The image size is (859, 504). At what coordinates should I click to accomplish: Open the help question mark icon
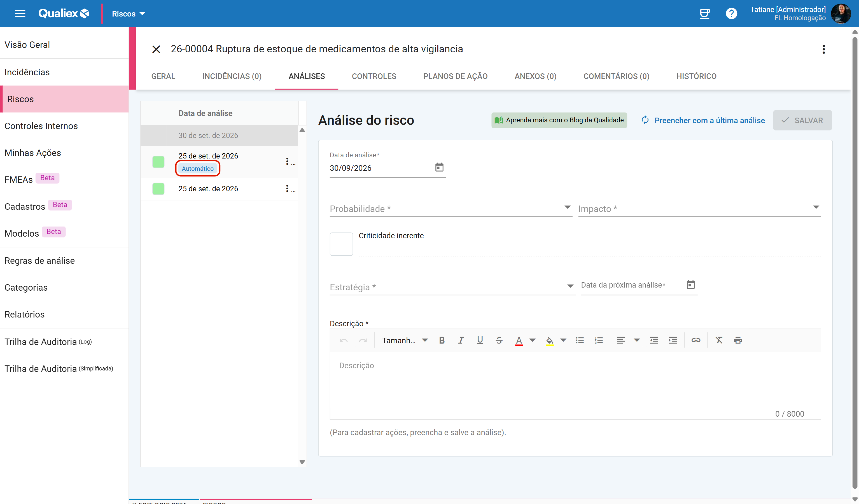[x=731, y=14]
